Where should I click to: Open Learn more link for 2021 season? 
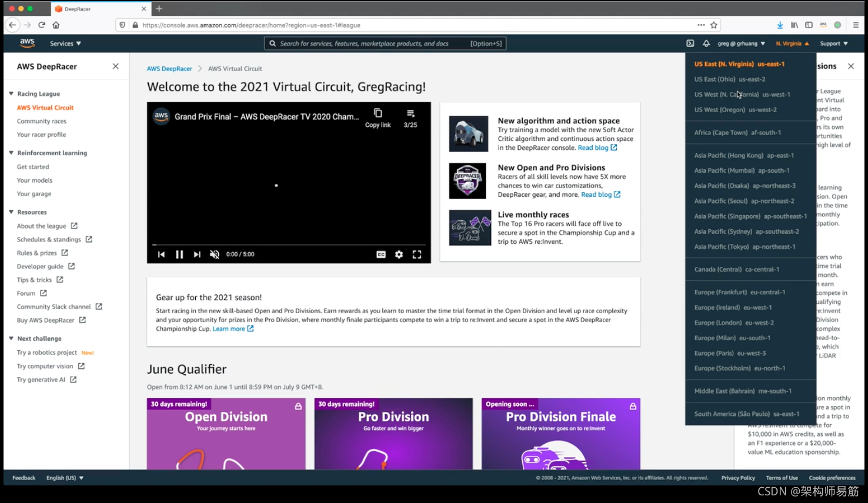(x=233, y=329)
